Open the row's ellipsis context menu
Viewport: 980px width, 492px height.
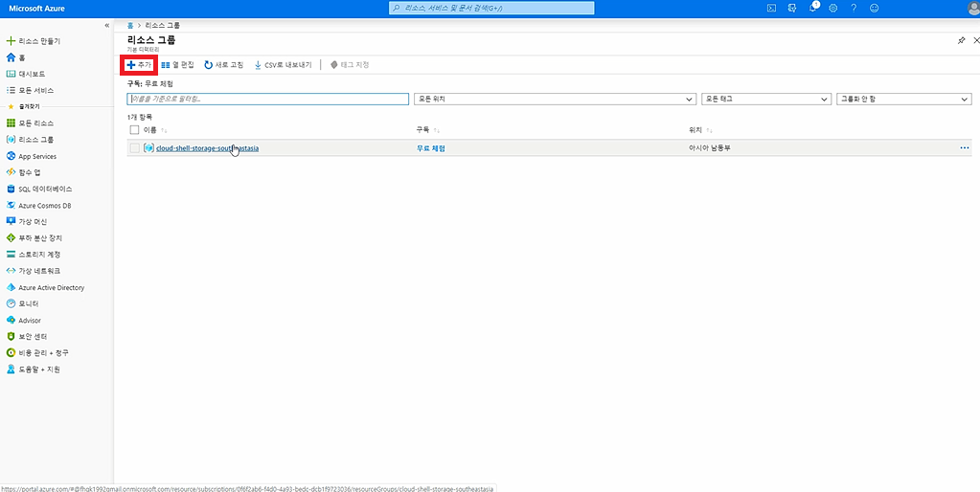click(x=965, y=148)
